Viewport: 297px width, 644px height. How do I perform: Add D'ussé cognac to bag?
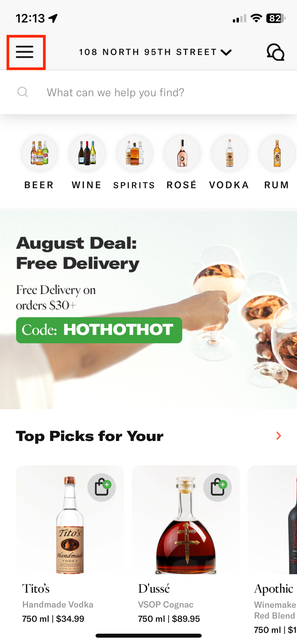(218, 487)
